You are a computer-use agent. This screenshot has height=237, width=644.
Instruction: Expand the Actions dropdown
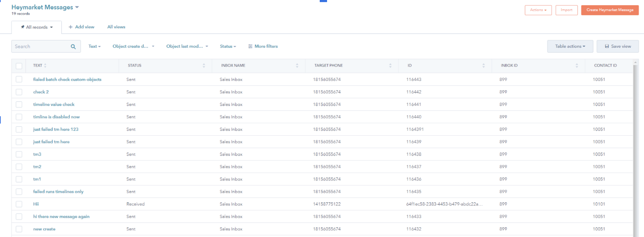(538, 10)
